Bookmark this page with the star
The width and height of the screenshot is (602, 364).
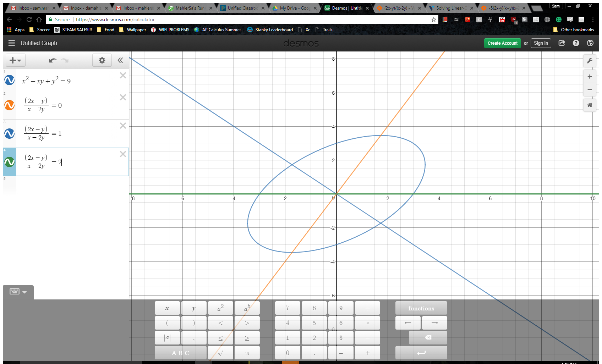pyautogui.click(x=434, y=20)
